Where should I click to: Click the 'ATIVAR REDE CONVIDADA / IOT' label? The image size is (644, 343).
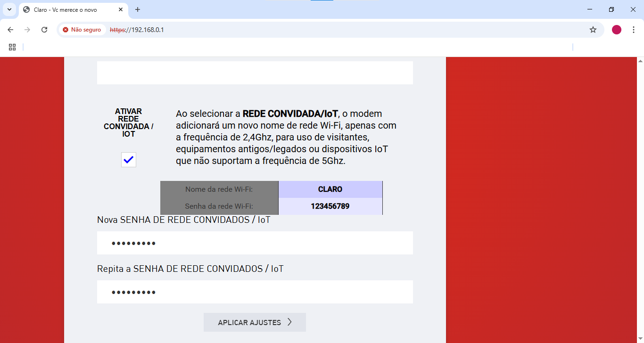coord(129,122)
